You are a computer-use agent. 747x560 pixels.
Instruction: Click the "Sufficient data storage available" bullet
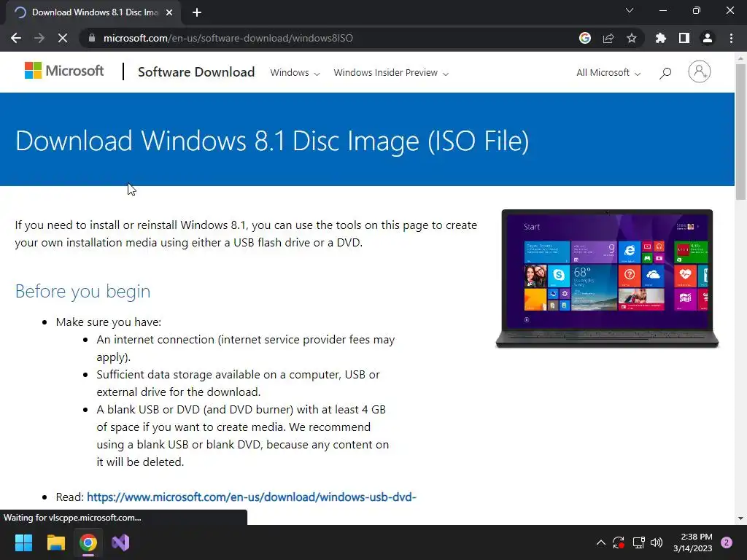239,384
